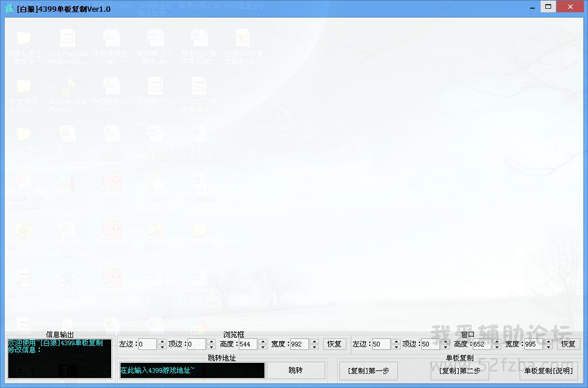588x388 pixels.
Task: Click the 浏览框 左边 input field
Action: click(x=147, y=344)
